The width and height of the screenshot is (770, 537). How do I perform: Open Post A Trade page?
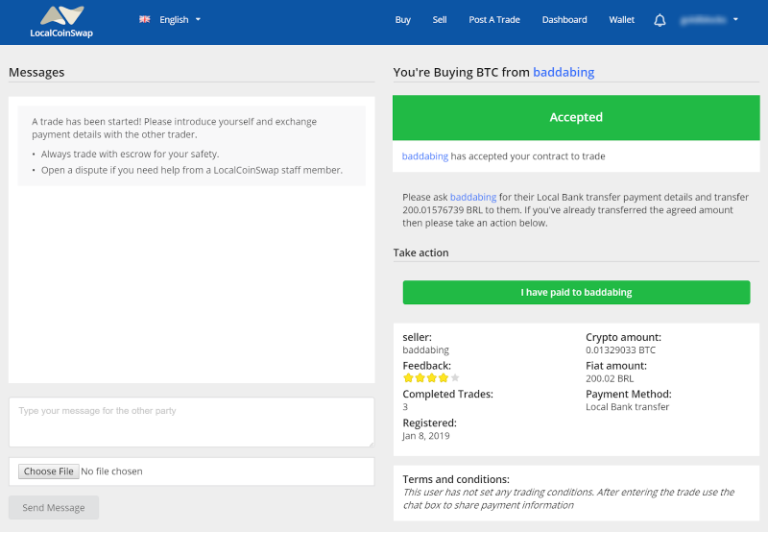tap(494, 20)
